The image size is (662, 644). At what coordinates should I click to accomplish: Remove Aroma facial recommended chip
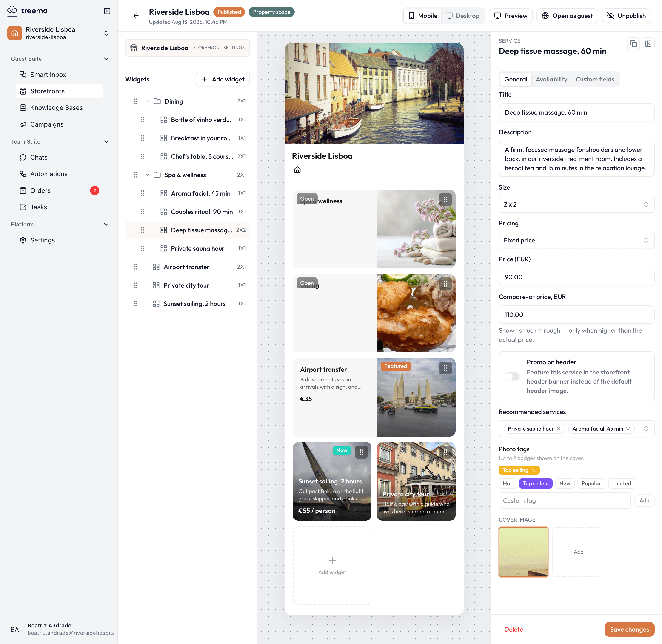pyautogui.click(x=628, y=428)
